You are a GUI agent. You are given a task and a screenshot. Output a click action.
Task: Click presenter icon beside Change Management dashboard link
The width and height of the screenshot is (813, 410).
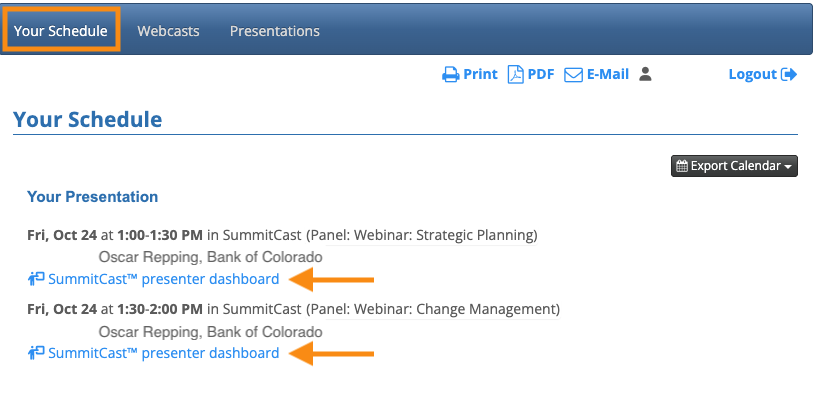[x=36, y=353]
